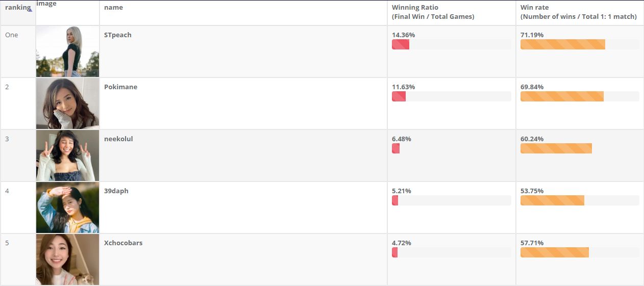Open the STpeach profile thumbnail
Image resolution: width=644 pixels, height=286 pixels.
[x=67, y=51]
